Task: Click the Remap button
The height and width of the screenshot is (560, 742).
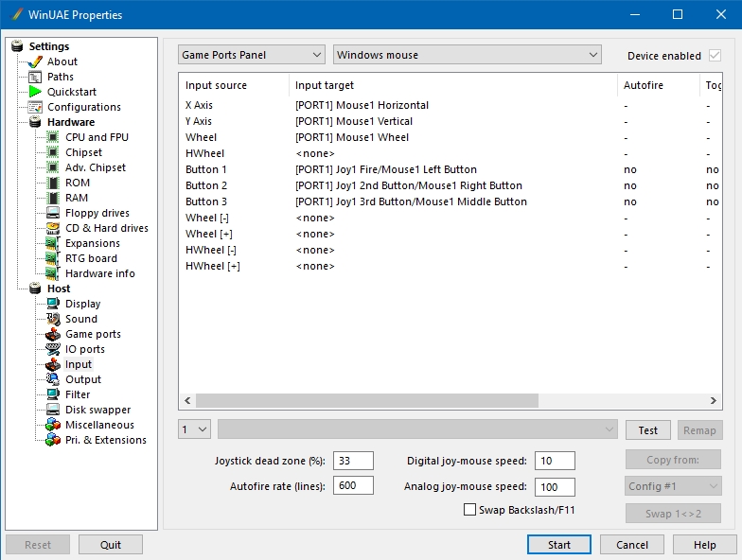Action: point(699,430)
